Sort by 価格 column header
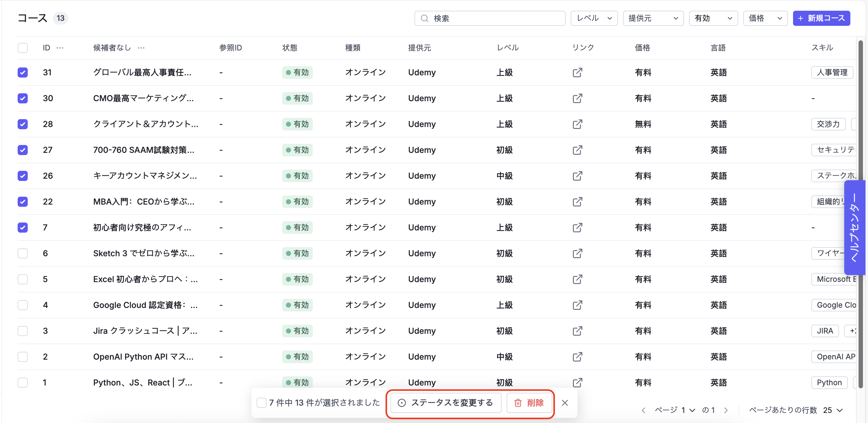The width and height of the screenshot is (868, 423). click(x=642, y=48)
